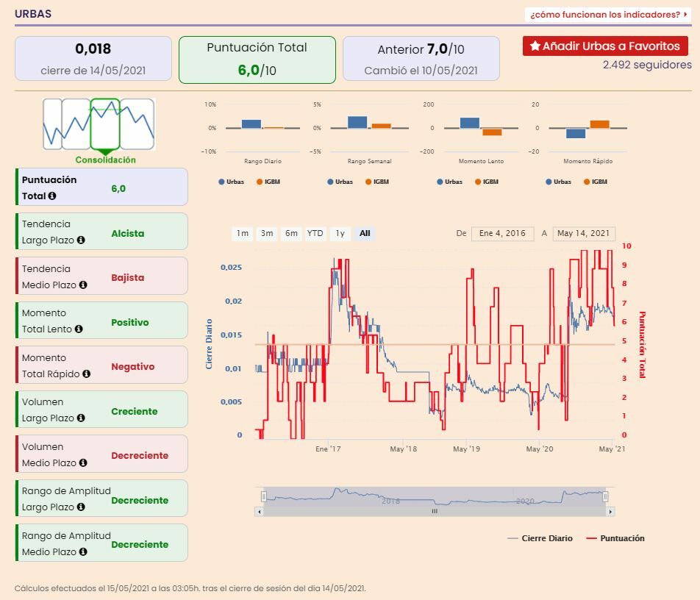The image size is (700, 600).
Task: Click the start date field Ene 4, 2016
Action: click(502, 234)
